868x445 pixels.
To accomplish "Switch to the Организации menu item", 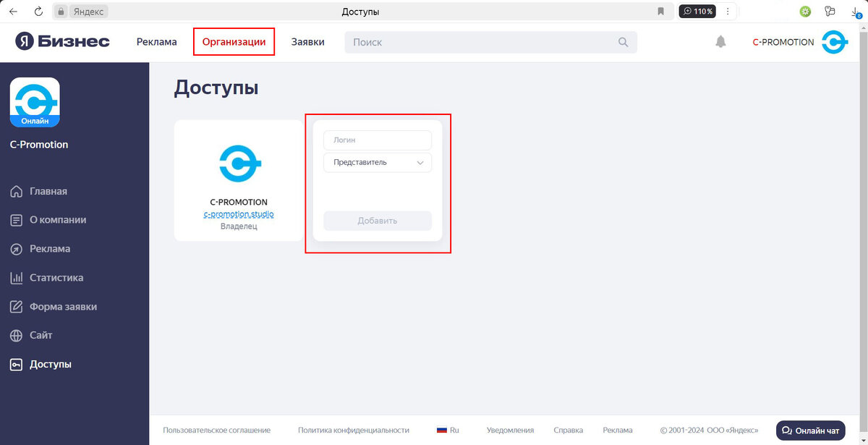I will 234,41.
